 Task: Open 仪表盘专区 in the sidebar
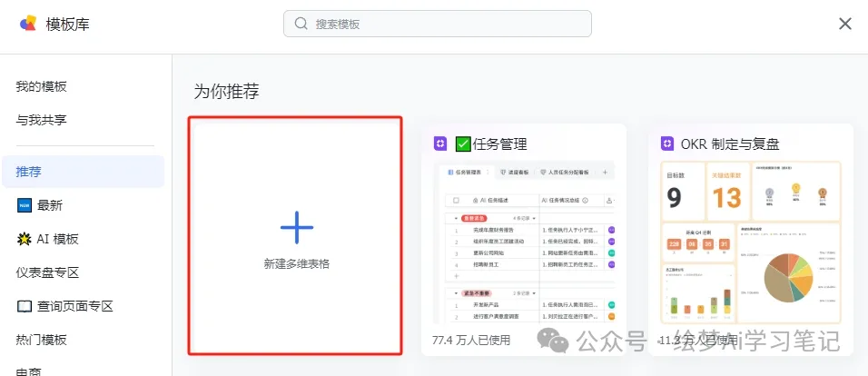(47, 272)
